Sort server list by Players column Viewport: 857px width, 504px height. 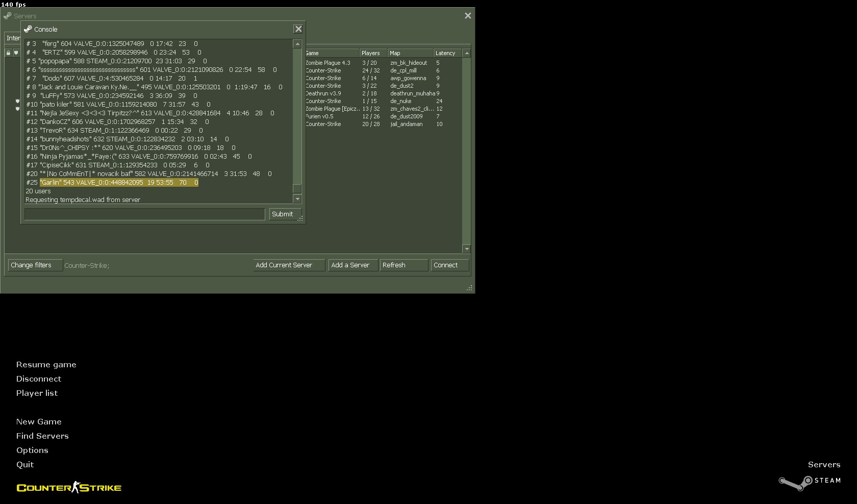(x=373, y=53)
